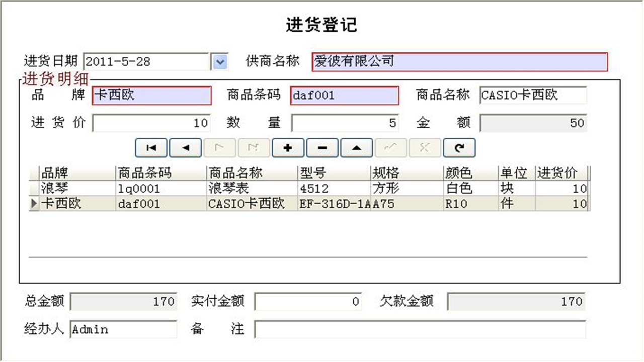Click the first record navigation icon
Viewport: 644px width, 362px height.
[x=151, y=147]
